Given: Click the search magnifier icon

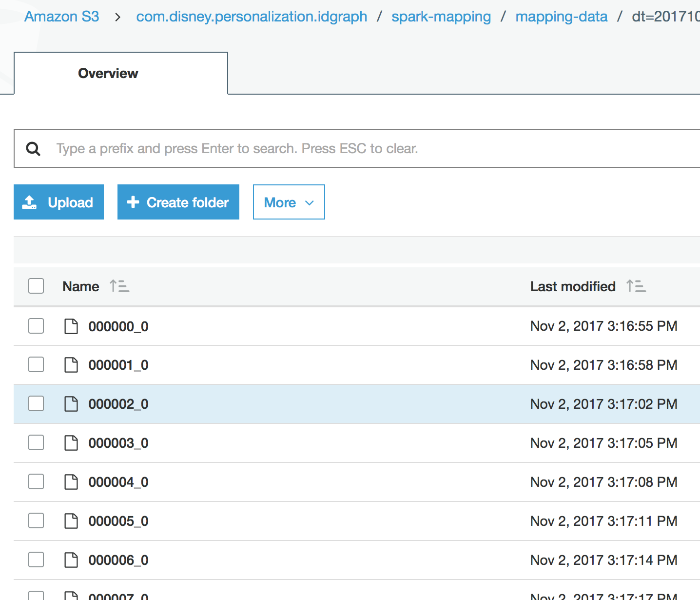Looking at the screenshot, I should coord(33,148).
